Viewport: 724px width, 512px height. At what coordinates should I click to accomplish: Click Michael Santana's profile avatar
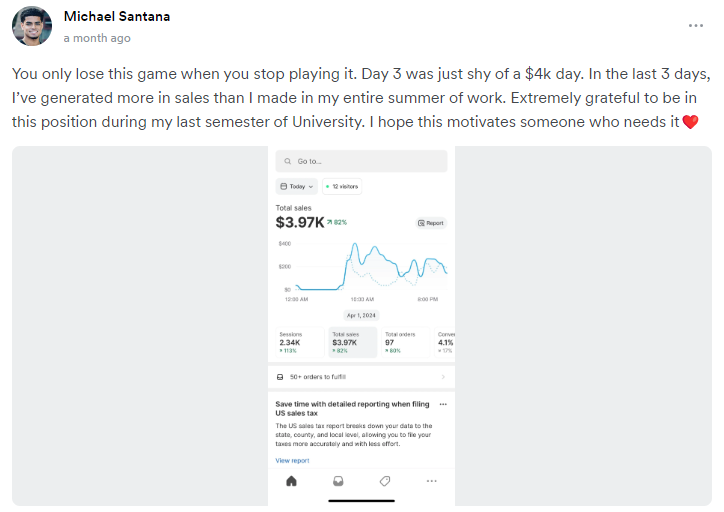click(x=32, y=27)
